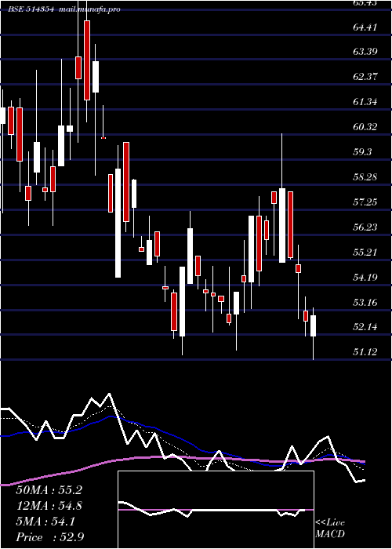392x549 pixels.
Task: Click the 51.12 price axis label
Action: tap(365, 352)
